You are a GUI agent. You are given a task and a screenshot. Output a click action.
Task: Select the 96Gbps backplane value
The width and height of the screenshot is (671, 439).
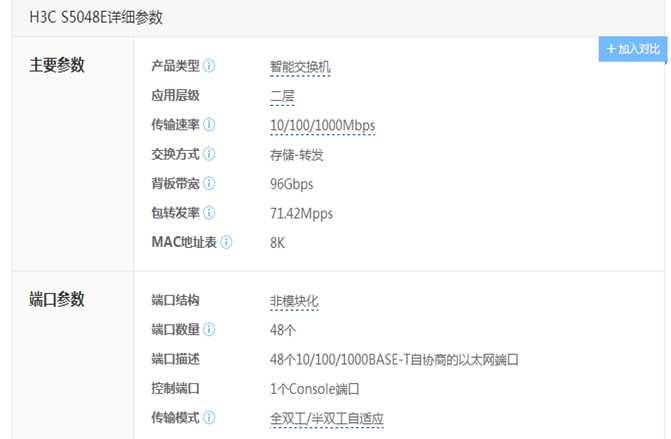291,184
